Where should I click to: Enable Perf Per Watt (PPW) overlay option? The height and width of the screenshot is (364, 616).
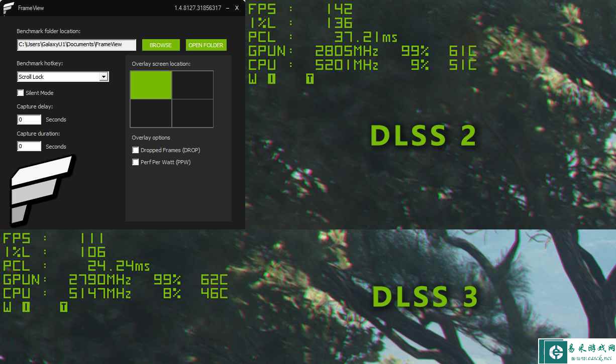135,162
